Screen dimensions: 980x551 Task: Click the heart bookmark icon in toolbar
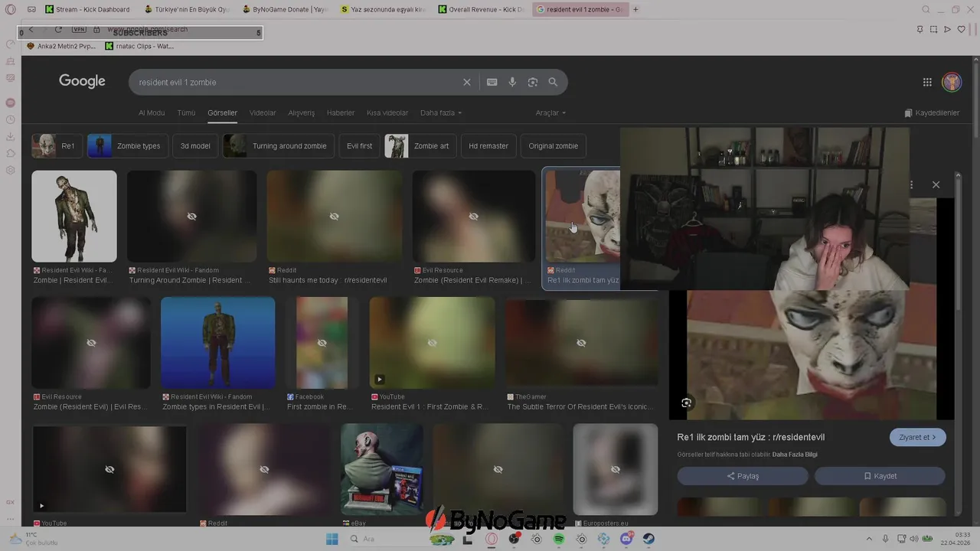962,29
